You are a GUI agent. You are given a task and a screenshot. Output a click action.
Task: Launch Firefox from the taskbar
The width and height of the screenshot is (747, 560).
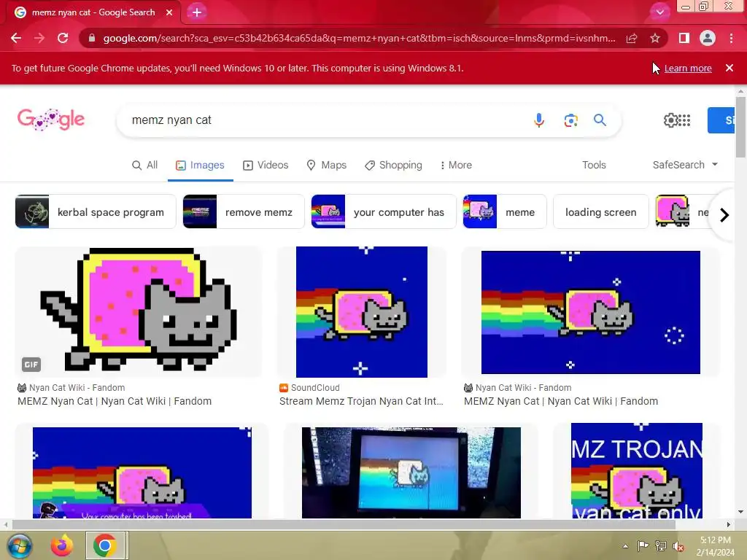coord(62,545)
